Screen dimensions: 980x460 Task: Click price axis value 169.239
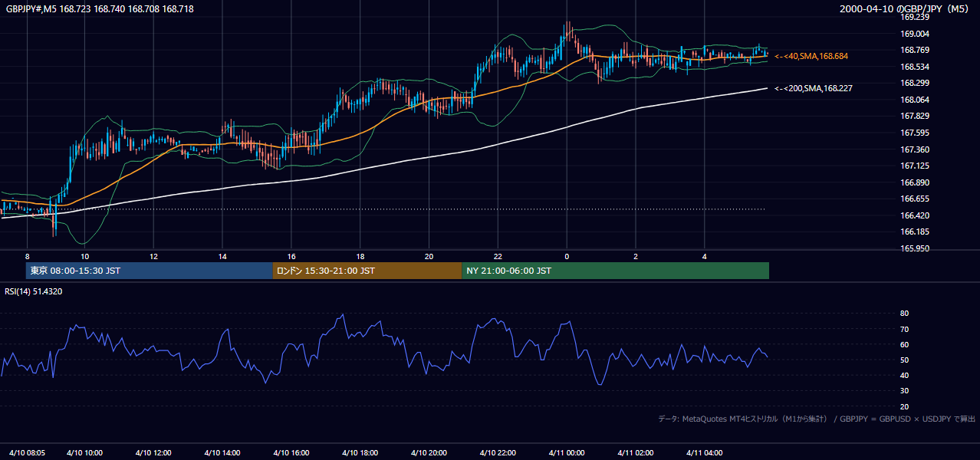point(914,17)
